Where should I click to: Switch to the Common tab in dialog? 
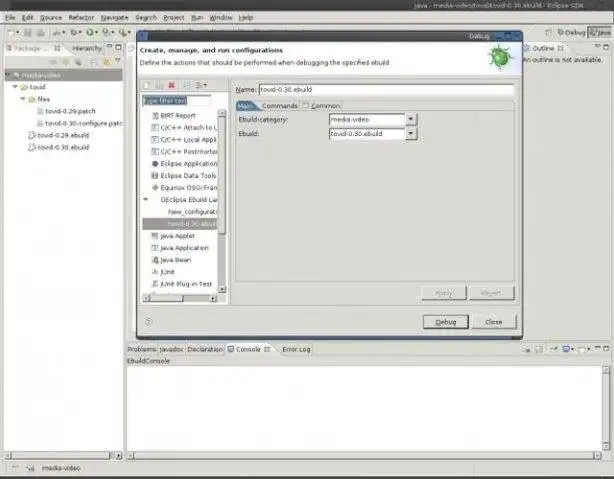click(x=321, y=106)
